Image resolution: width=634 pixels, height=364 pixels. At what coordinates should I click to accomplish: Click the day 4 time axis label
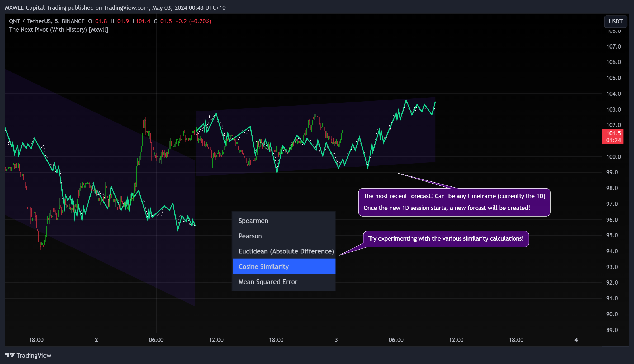pyautogui.click(x=576, y=340)
